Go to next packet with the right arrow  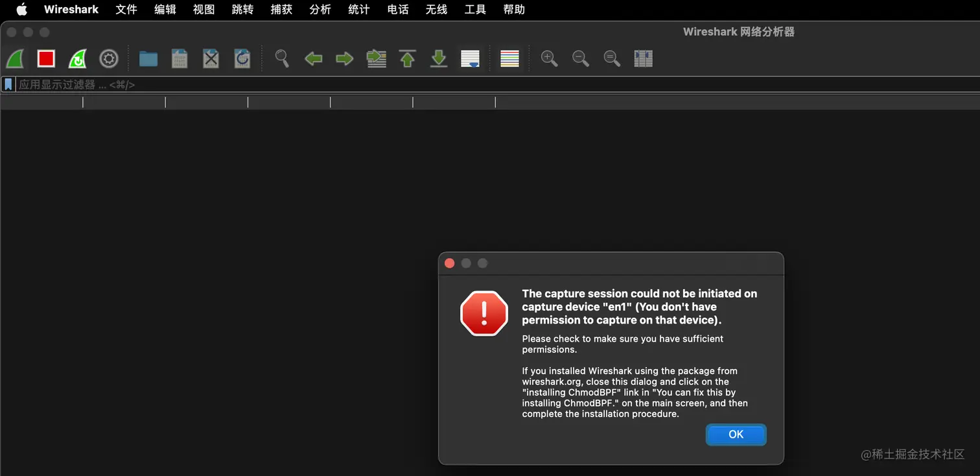[345, 59]
